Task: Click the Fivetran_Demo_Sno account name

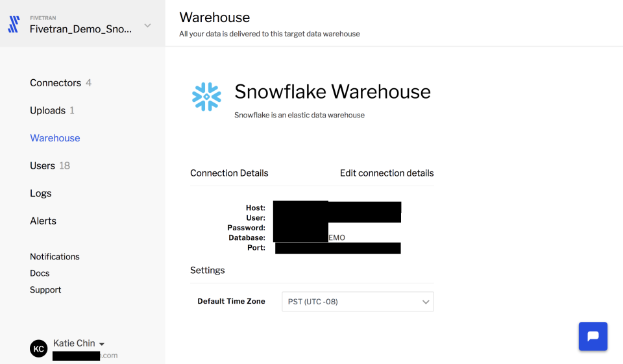Action: click(x=80, y=29)
